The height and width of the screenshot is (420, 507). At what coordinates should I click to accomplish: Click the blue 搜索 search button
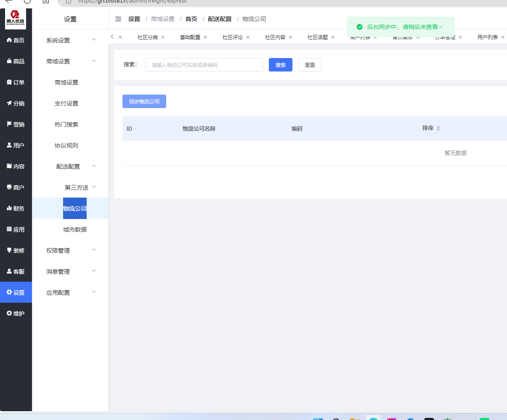coord(280,65)
